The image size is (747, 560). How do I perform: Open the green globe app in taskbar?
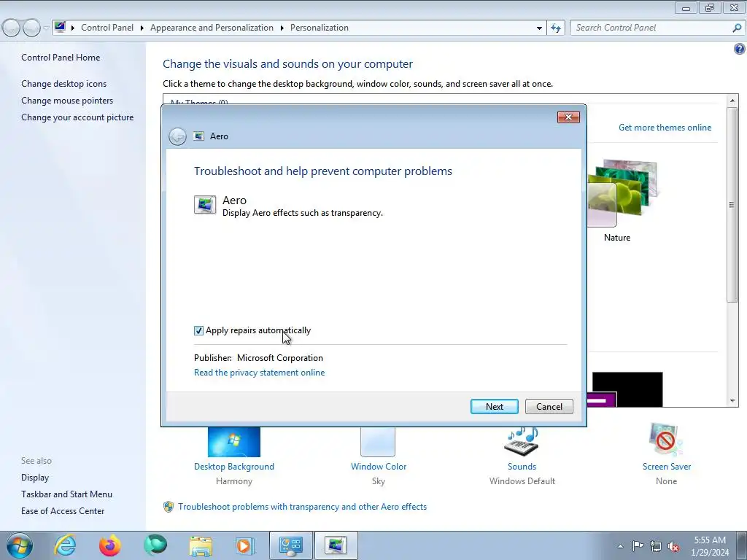coord(155,545)
